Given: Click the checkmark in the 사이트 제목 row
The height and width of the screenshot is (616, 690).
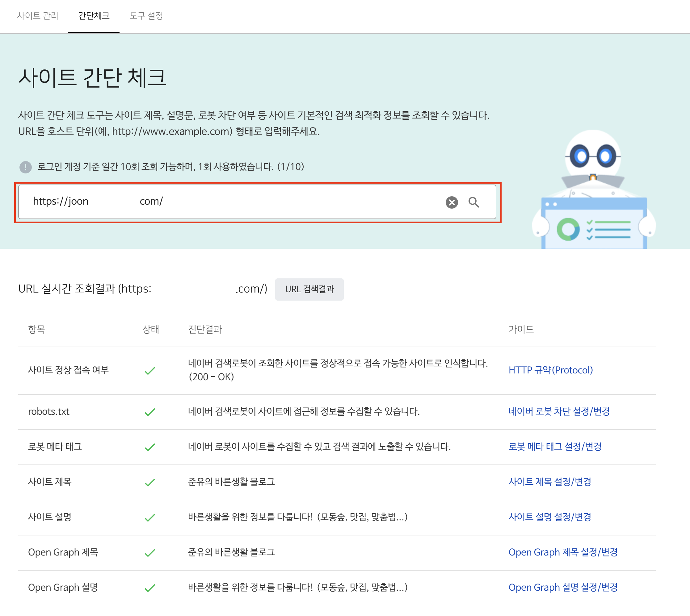Looking at the screenshot, I should (x=149, y=482).
